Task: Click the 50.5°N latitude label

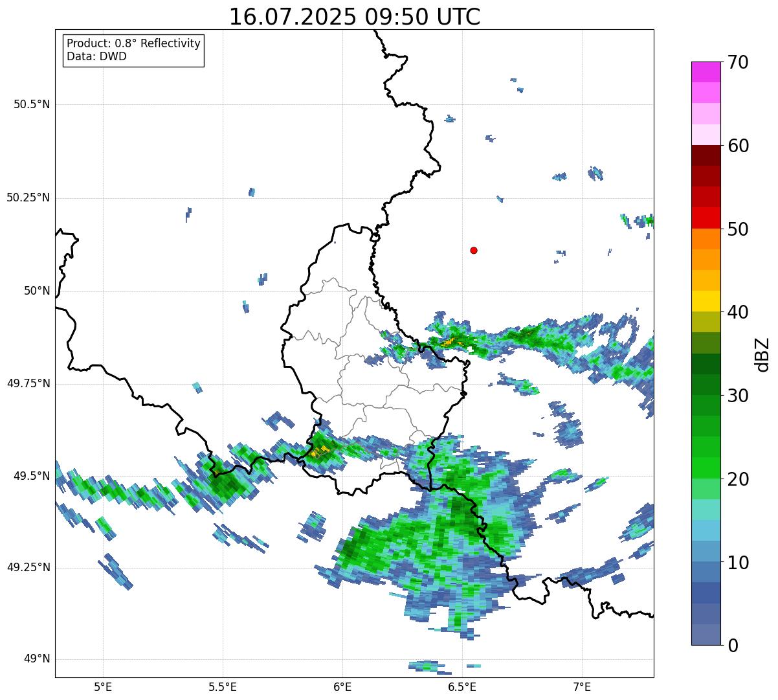Action: [32, 104]
